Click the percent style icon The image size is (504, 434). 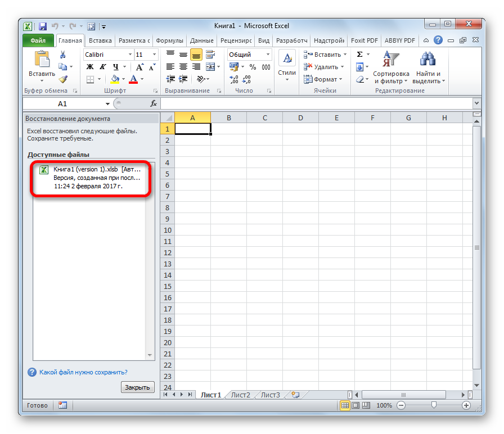(253, 67)
